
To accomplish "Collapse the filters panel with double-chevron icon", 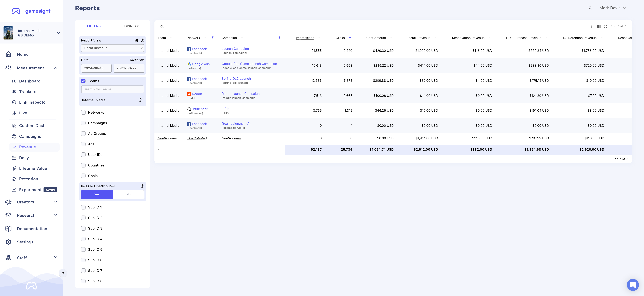I will pyautogui.click(x=162, y=26).
